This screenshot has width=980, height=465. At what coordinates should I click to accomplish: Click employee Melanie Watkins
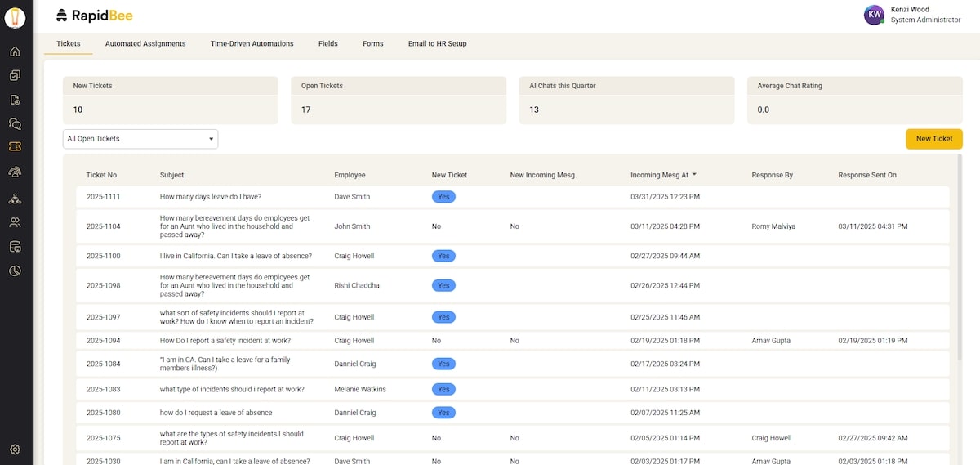pyautogui.click(x=360, y=389)
